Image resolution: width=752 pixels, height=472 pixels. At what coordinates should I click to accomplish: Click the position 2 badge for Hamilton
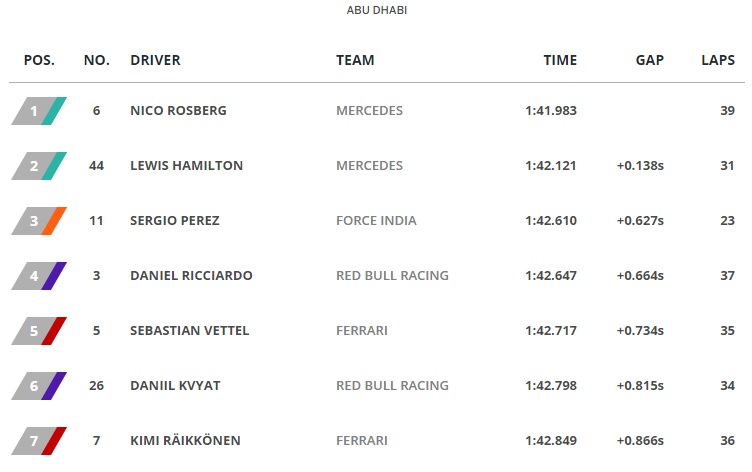click(x=39, y=165)
